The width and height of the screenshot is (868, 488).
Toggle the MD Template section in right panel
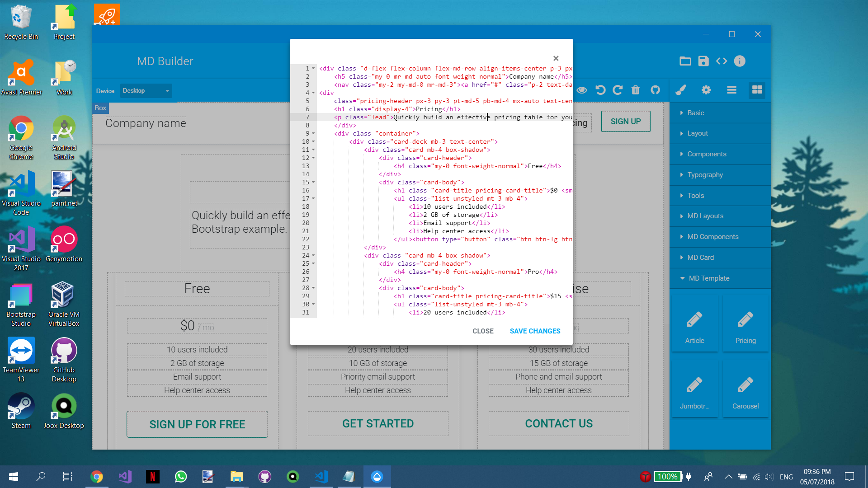coord(708,278)
